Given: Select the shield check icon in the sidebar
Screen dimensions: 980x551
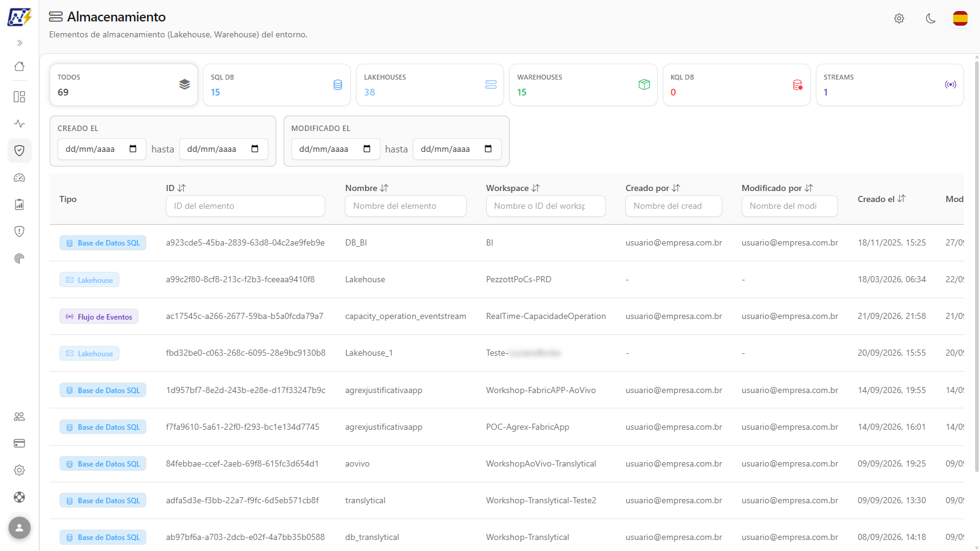Looking at the screenshot, I should 20,151.
